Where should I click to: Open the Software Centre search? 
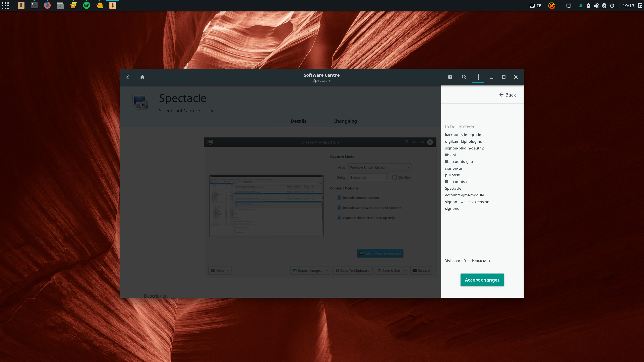(x=464, y=77)
